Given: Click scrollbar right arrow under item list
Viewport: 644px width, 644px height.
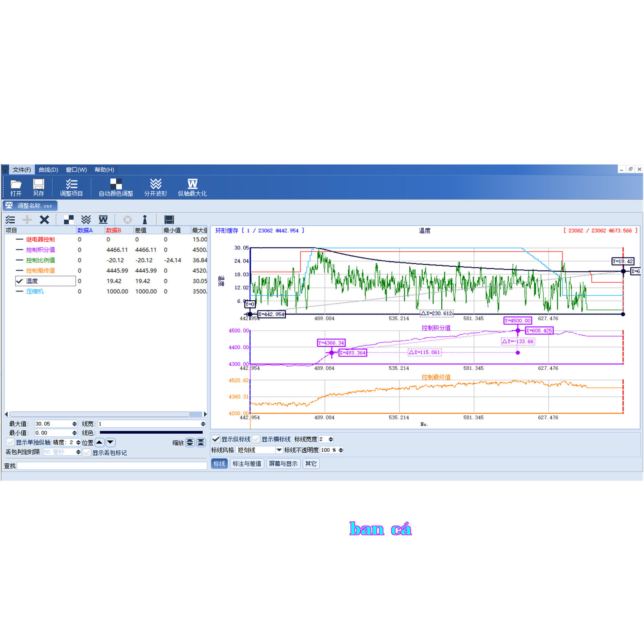Looking at the screenshot, I should pyautogui.click(x=205, y=414).
